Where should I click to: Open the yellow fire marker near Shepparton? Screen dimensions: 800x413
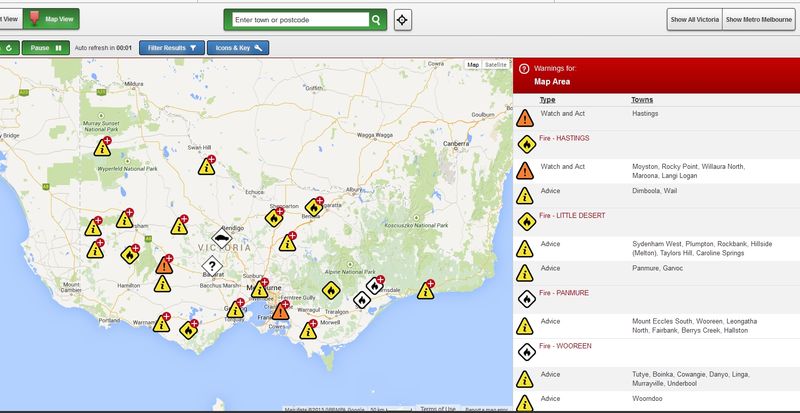(274, 218)
